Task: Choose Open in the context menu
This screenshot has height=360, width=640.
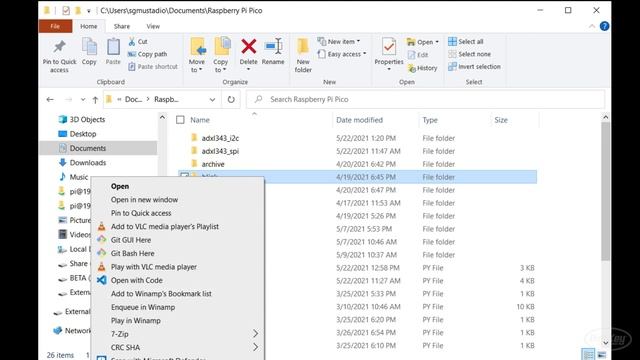Action: click(178, 186)
